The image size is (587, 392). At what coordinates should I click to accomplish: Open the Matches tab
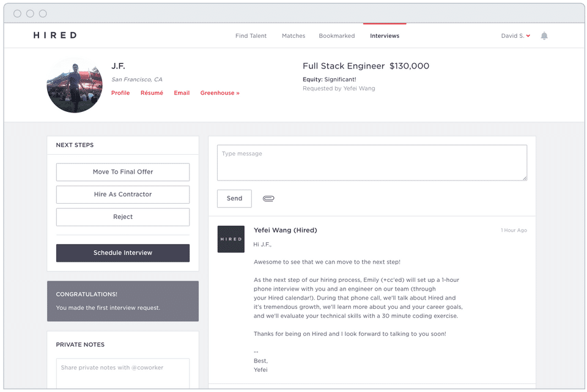293,36
